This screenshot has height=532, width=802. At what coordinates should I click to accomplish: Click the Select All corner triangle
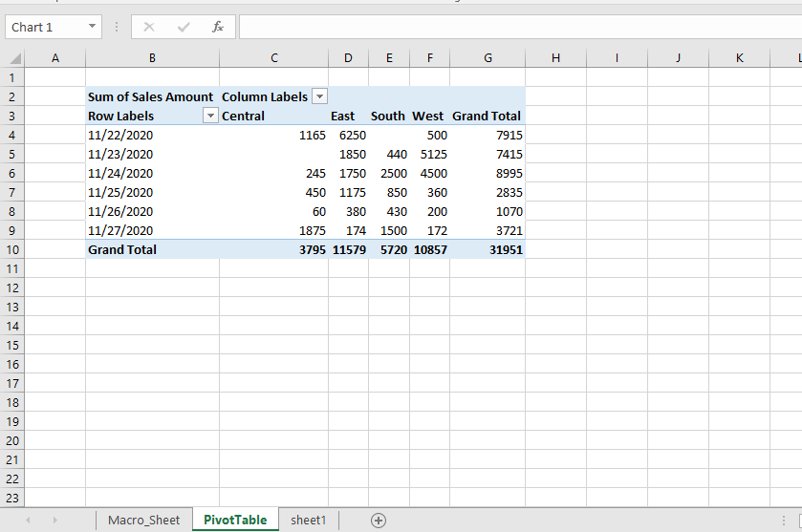15,57
